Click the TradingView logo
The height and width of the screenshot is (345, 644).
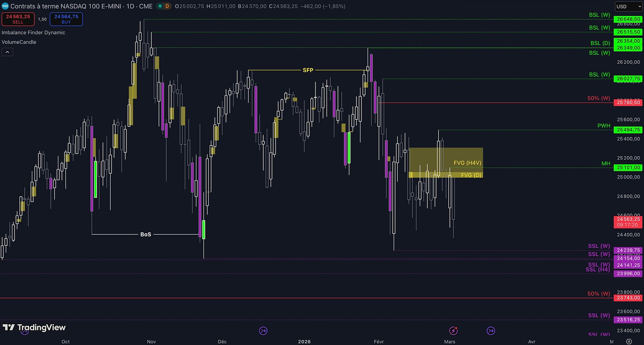point(34,327)
